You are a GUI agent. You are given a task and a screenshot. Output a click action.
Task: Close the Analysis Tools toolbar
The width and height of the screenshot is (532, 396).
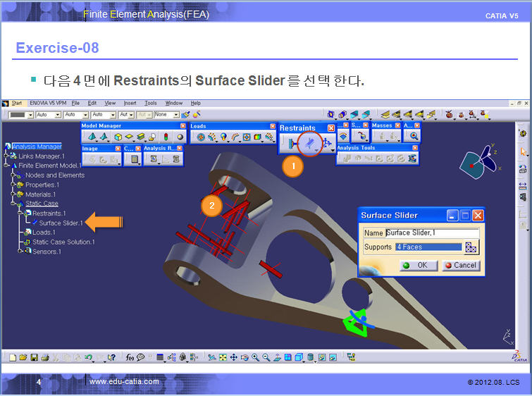(x=415, y=148)
